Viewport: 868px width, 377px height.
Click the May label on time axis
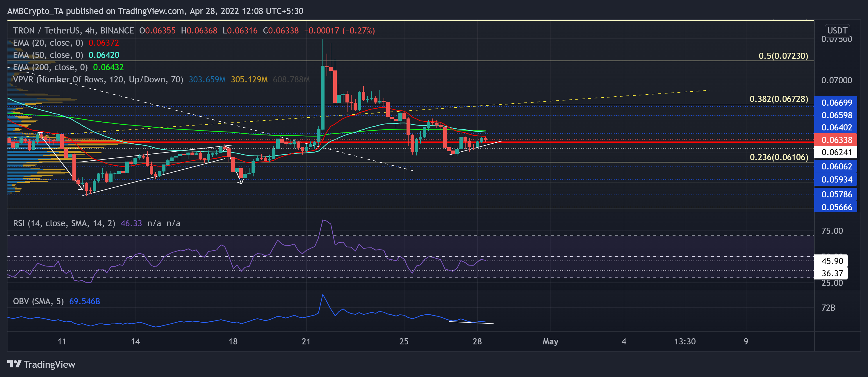550,341
